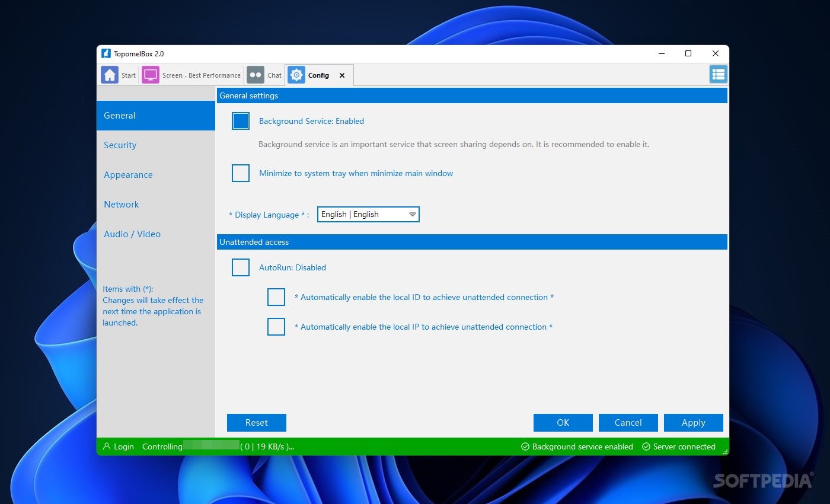
Task: Click the AutoRun: Disabled label
Action: pyautogui.click(x=292, y=267)
